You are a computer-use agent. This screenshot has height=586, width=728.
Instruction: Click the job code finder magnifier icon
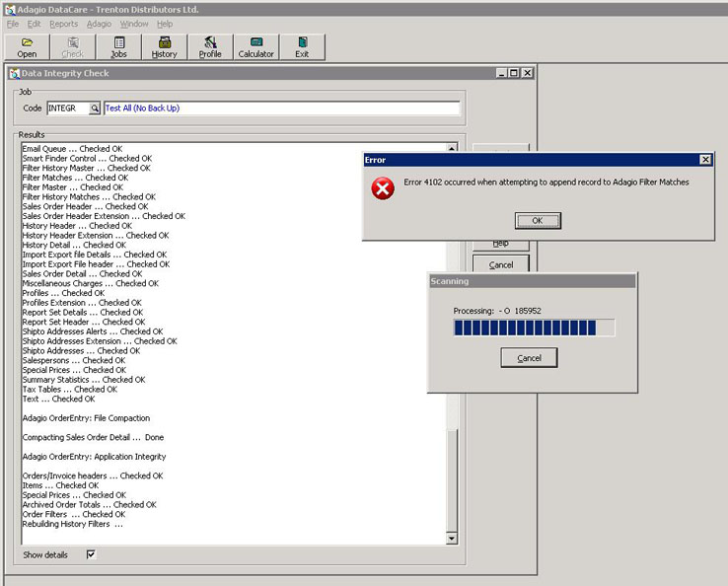[x=95, y=109]
